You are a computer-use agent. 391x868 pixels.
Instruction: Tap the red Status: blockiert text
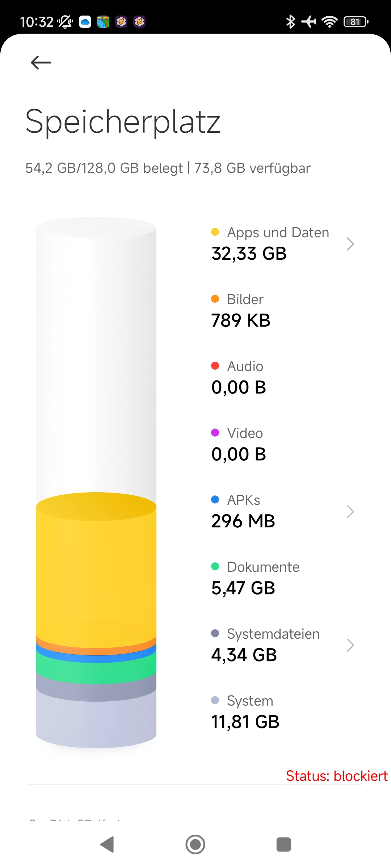click(336, 776)
